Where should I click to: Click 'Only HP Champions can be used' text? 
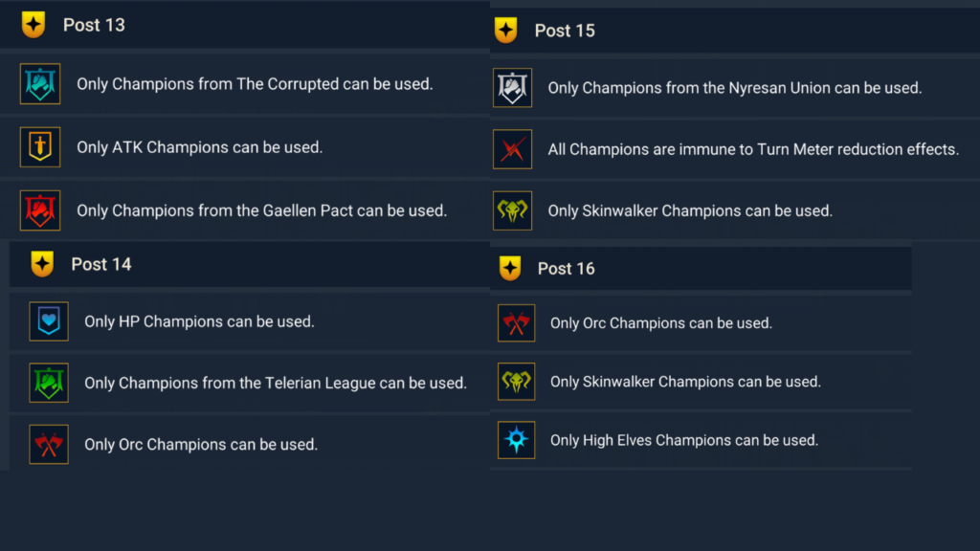(x=199, y=321)
